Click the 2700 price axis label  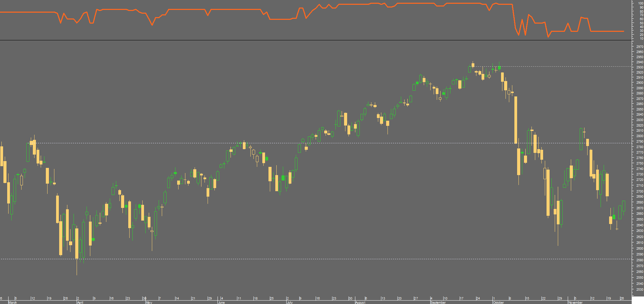tap(640, 191)
